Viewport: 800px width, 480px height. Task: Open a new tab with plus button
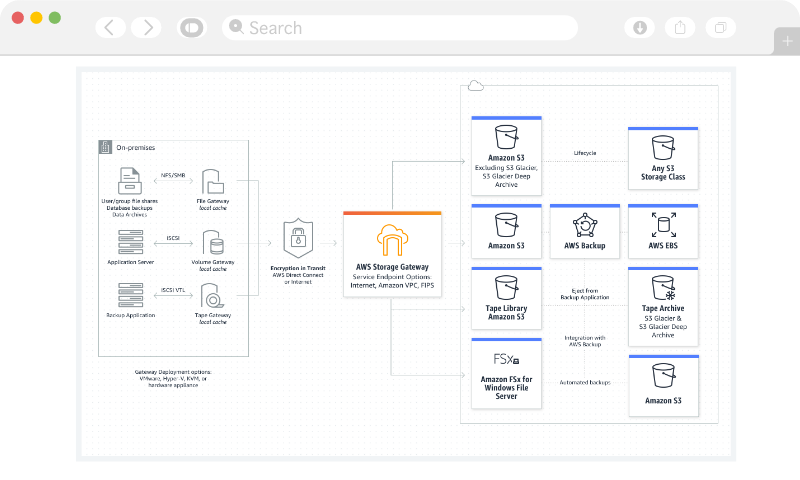click(787, 41)
